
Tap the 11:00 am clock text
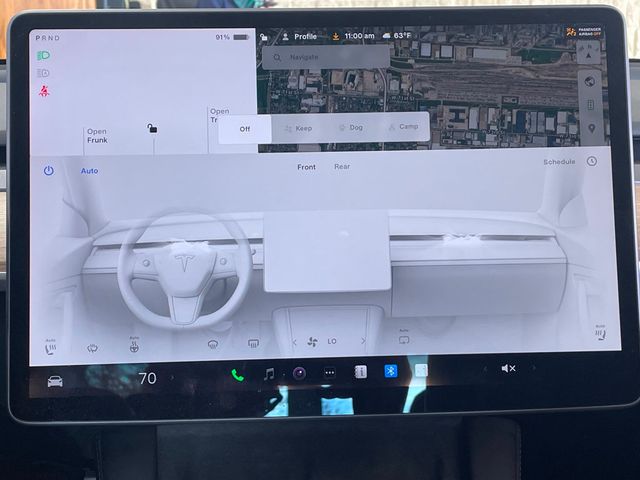[359, 36]
